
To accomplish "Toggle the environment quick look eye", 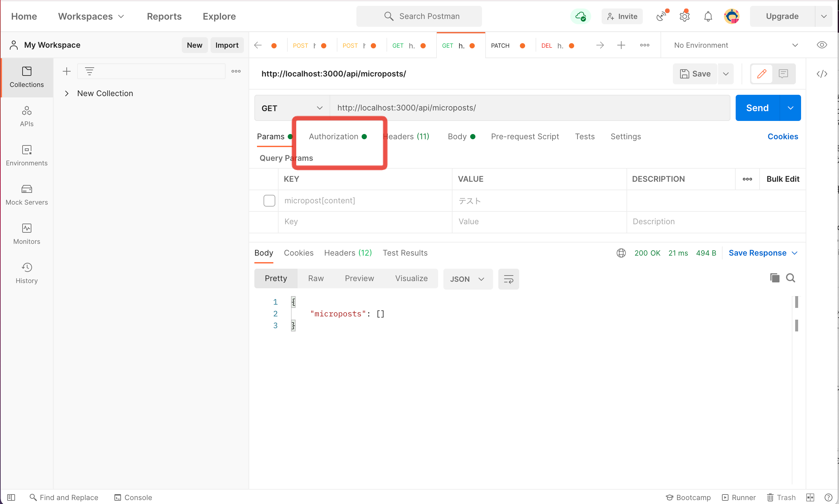I will click(x=822, y=45).
